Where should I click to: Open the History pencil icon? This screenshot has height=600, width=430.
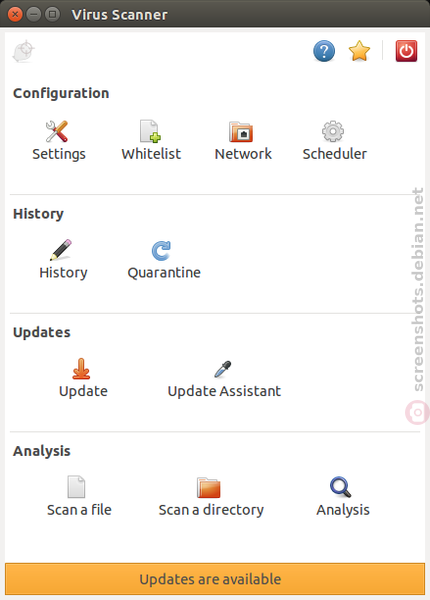(x=61, y=250)
